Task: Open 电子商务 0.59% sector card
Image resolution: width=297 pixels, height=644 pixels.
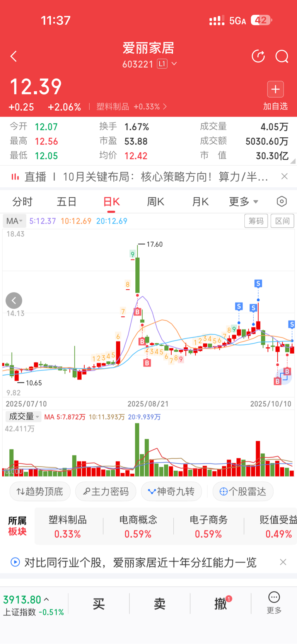Action: click(208, 526)
